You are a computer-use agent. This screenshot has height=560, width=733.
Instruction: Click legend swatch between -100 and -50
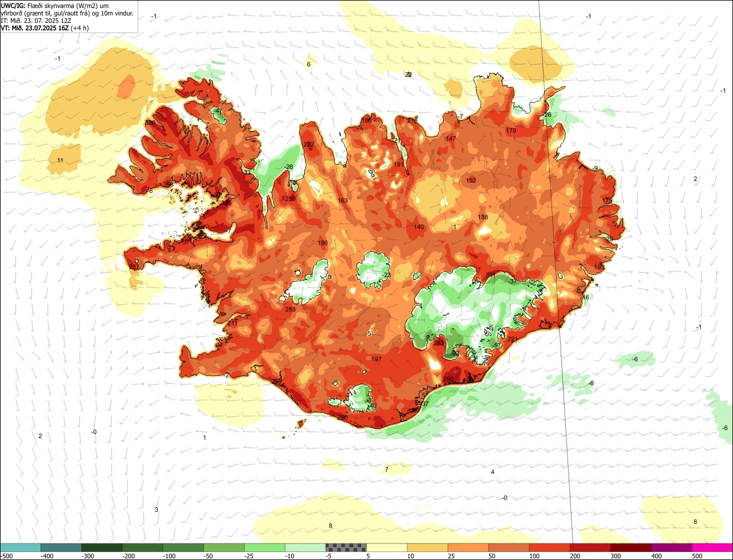tap(183, 547)
